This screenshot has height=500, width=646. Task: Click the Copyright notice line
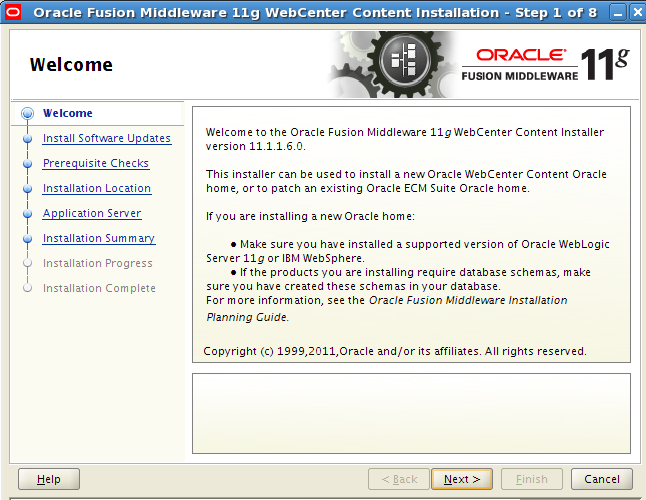(395, 351)
